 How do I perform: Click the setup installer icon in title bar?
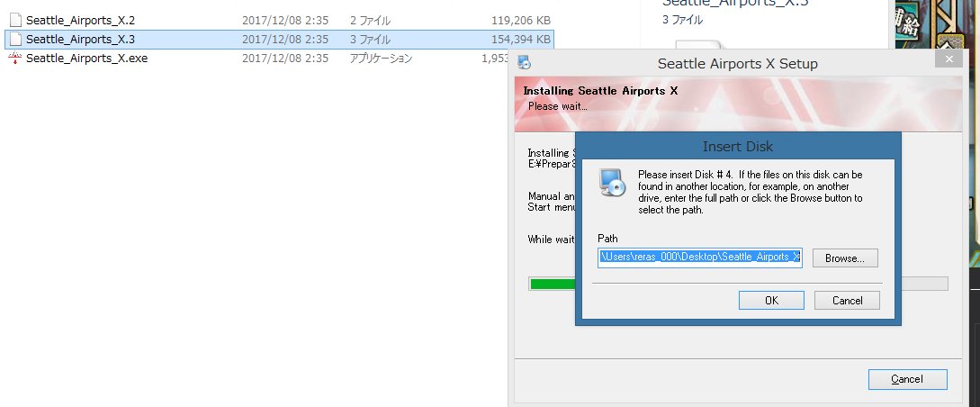tap(525, 63)
